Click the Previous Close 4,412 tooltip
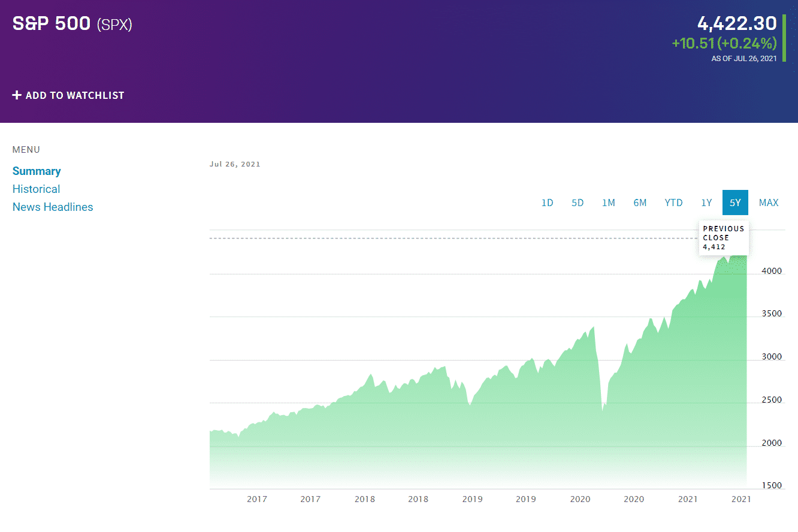The height and width of the screenshot is (532, 798). (x=724, y=238)
